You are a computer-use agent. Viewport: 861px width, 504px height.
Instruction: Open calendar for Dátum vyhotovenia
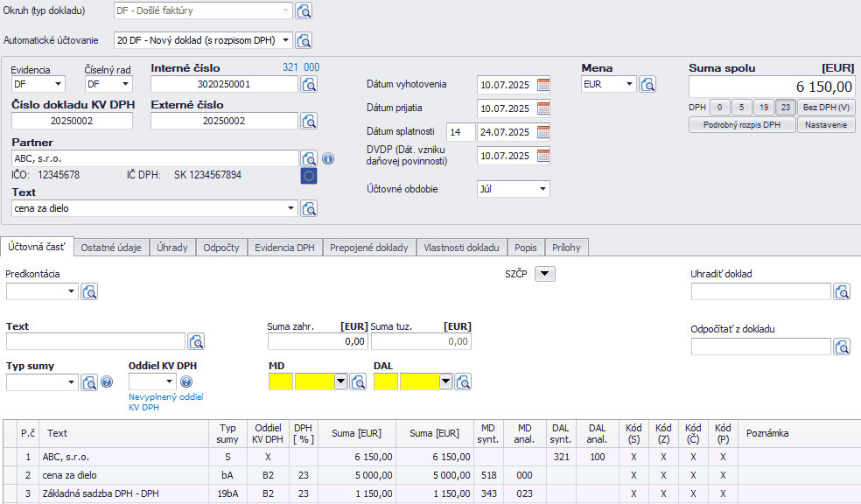pos(543,85)
